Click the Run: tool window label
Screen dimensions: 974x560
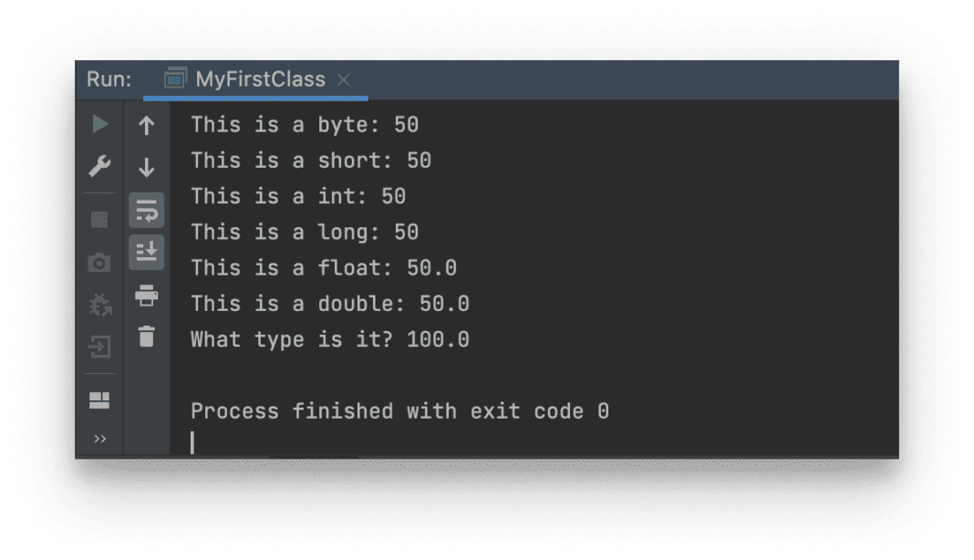[109, 79]
